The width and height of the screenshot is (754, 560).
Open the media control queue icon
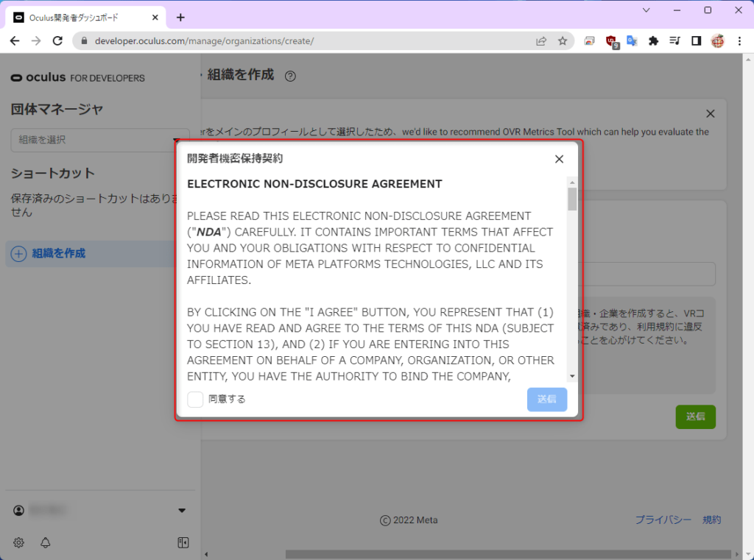[x=674, y=41]
